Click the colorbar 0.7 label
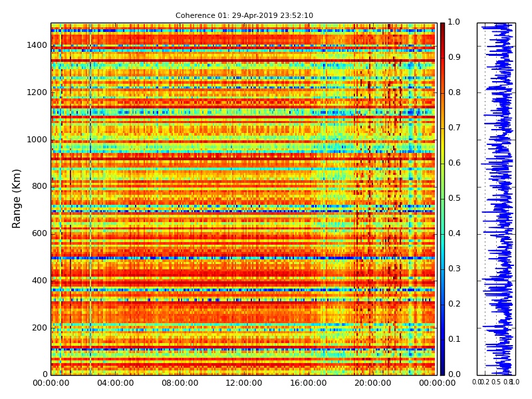532x399 pixels. [x=454, y=128]
